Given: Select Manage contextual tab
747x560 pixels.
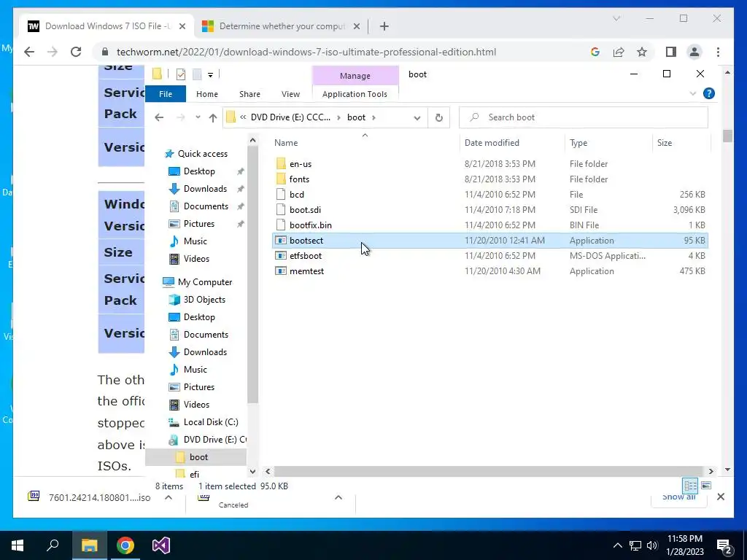Looking at the screenshot, I should [355, 76].
